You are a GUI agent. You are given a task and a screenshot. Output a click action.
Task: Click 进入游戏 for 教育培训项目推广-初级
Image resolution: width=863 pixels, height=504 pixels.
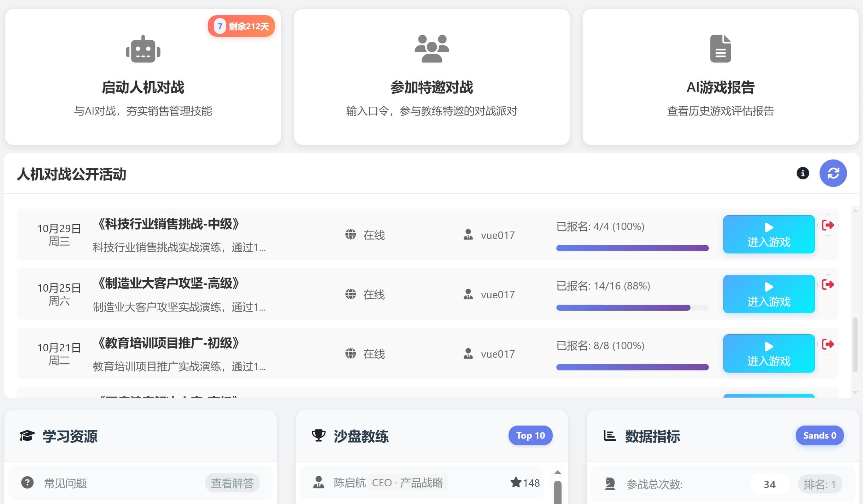769,353
